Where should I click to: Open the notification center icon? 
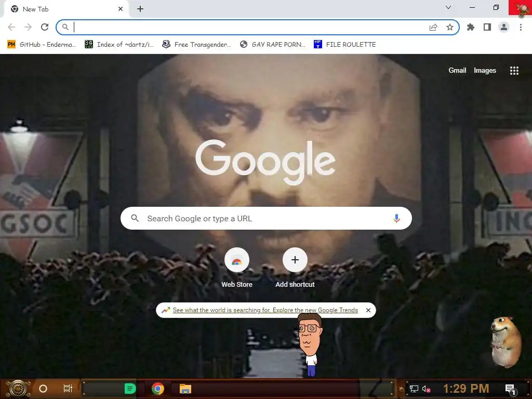(x=510, y=389)
